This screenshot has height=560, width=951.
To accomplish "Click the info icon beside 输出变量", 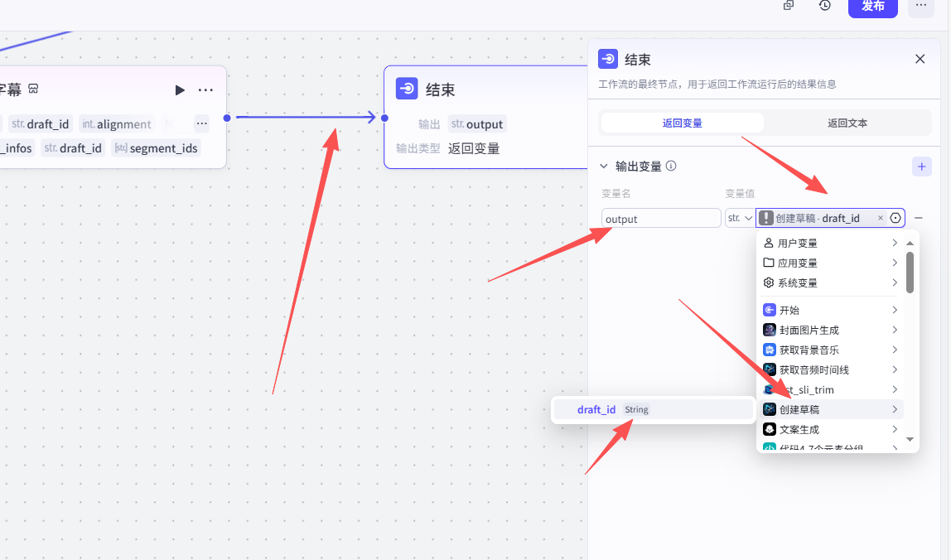I will point(671,166).
